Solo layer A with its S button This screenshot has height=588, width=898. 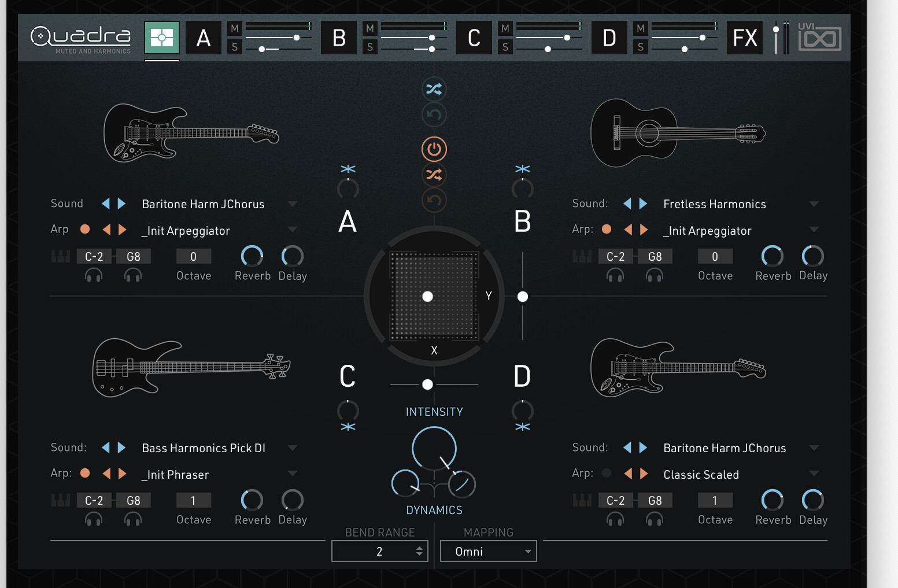pyautogui.click(x=235, y=47)
